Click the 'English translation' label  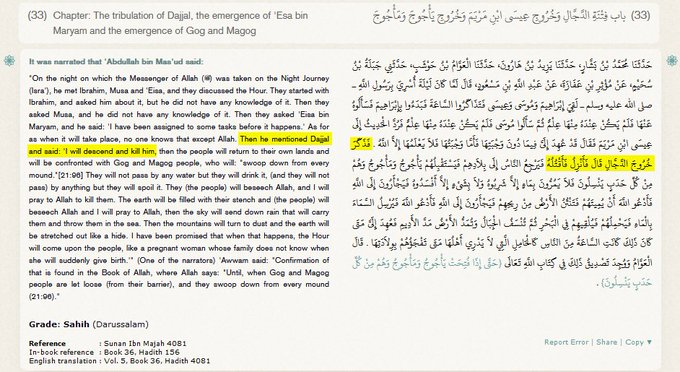(62, 361)
